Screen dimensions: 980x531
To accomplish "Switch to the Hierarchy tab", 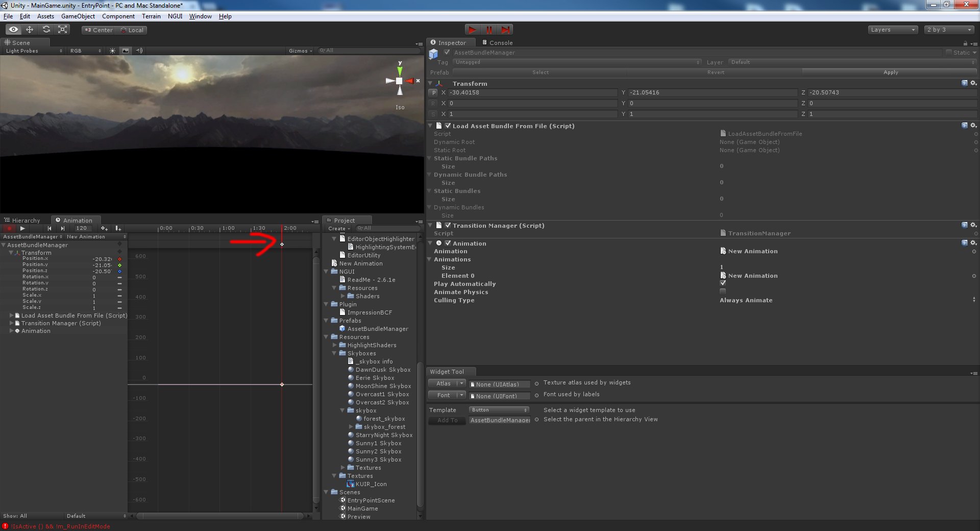I will (22, 221).
